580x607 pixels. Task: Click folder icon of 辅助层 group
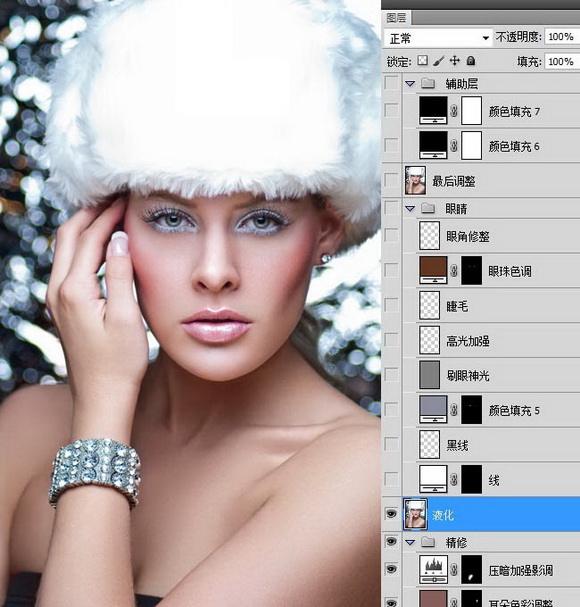428,83
